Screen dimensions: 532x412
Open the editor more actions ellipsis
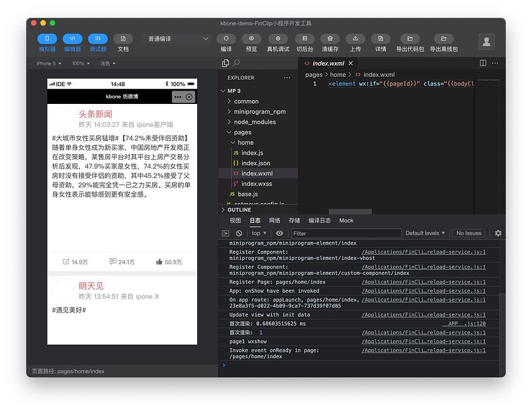click(x=495, y=63)
